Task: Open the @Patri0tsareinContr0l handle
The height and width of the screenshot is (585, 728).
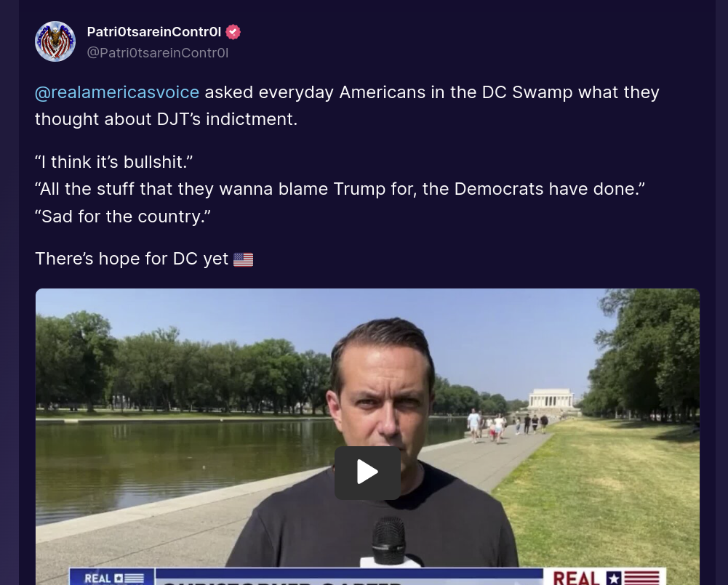Action: [157, 53]
